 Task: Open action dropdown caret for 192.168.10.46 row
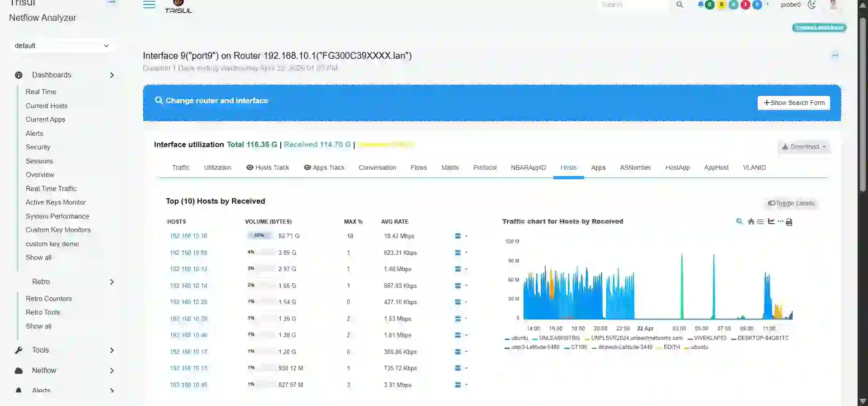click(x=466, y=335)
